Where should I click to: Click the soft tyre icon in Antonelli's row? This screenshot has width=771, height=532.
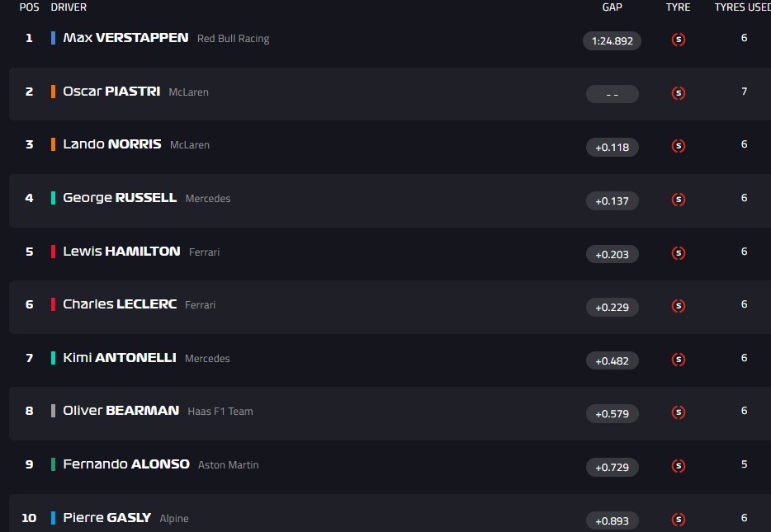click(679, 360)
